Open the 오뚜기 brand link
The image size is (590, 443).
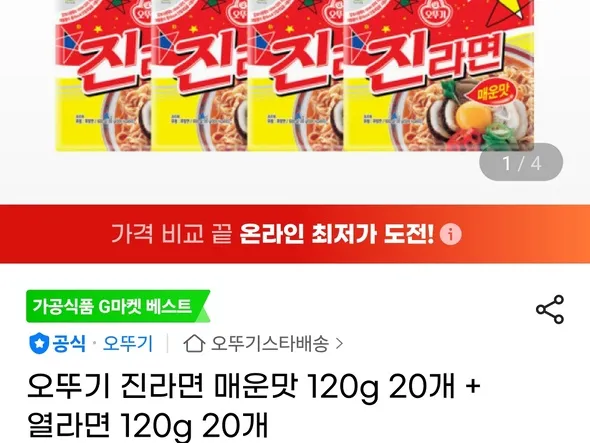[x=128, y=343]
